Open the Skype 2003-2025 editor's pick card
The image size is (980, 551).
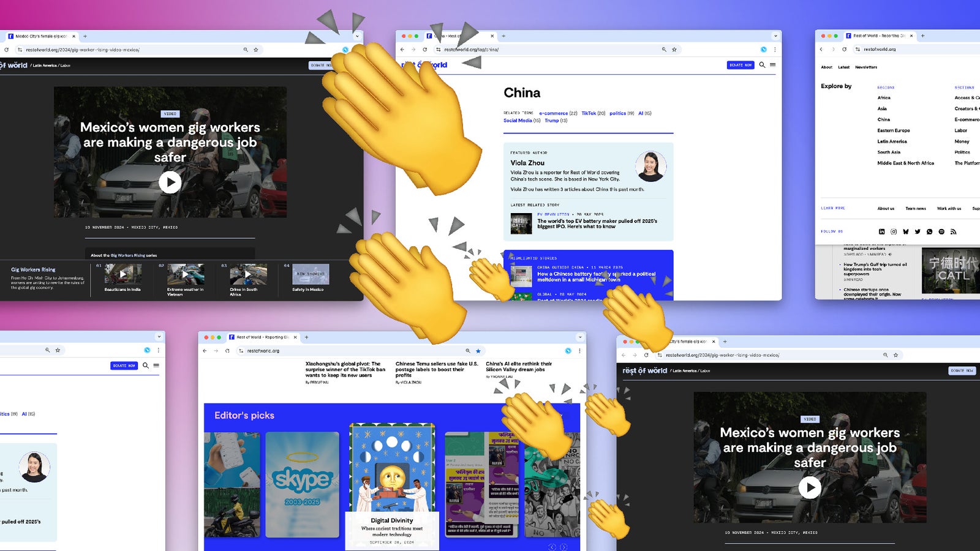pyautogui.click(x=302, y=485)
